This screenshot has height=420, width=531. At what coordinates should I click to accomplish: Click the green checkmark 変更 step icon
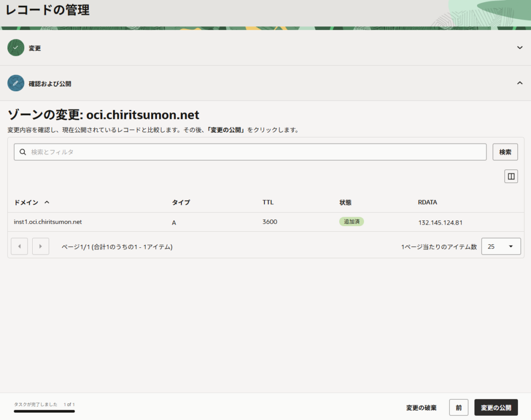click(x=16, y=48)
